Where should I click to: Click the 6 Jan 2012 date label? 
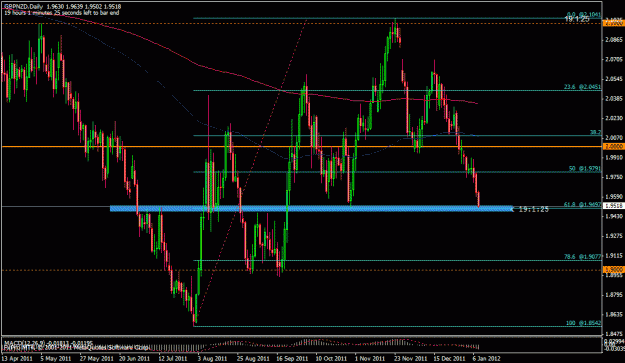click(x=486, y=358)
